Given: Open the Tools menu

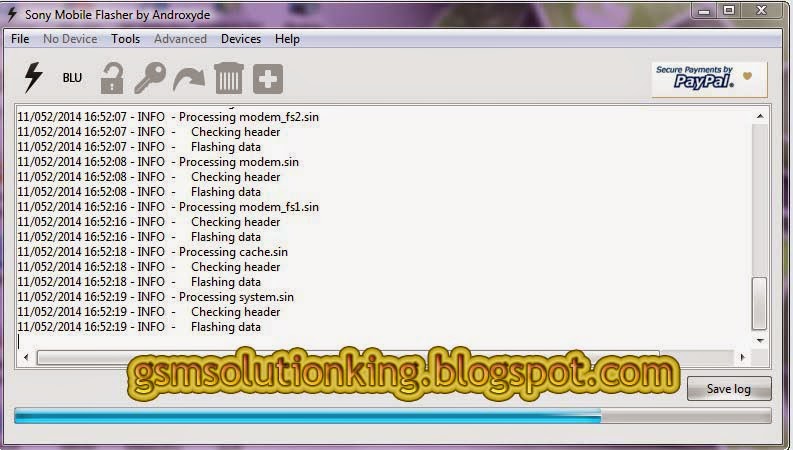Looking at the screenshot, I should [125, 39].
